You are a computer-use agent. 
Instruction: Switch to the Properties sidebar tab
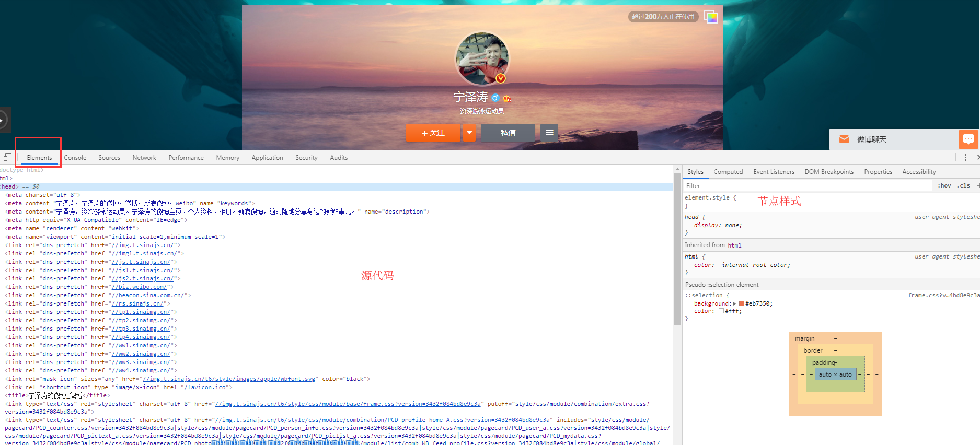pyautogui.click(x=878, y=172)
